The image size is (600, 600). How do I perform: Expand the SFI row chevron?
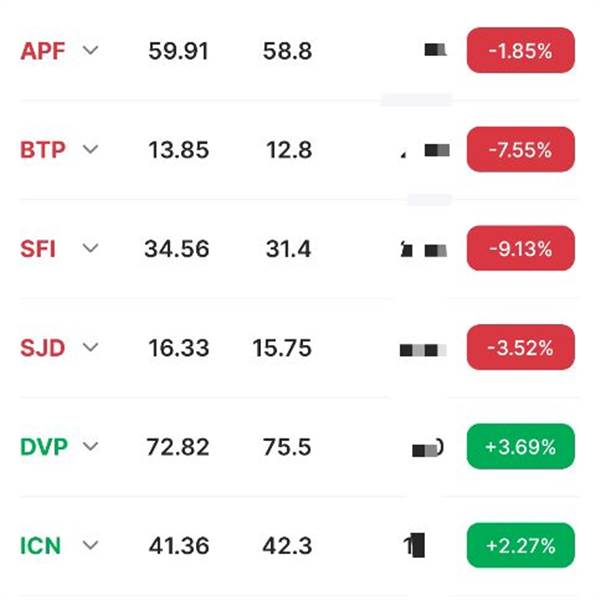click(91, 248)
